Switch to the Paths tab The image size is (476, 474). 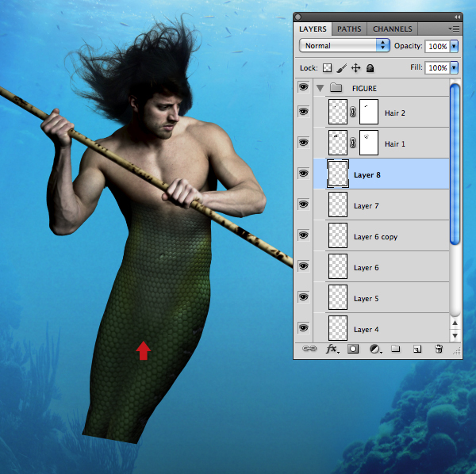click(349, 29)
